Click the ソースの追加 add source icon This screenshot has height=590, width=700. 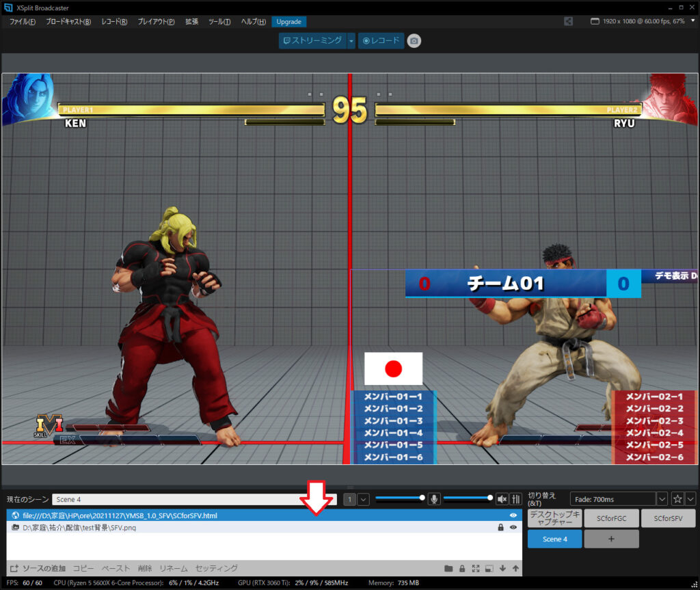click(x=14, y=568)
